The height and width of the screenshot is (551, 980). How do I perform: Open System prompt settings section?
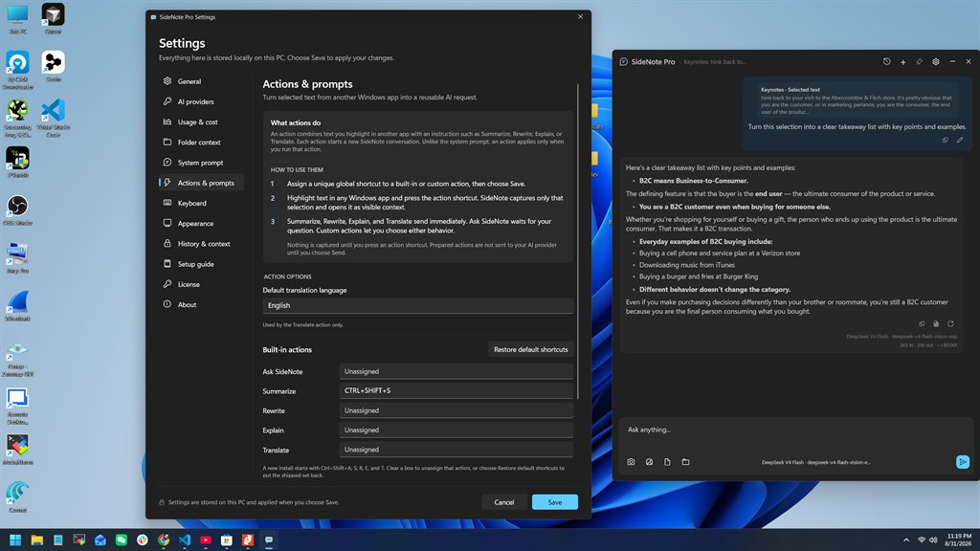click(201, 163)
